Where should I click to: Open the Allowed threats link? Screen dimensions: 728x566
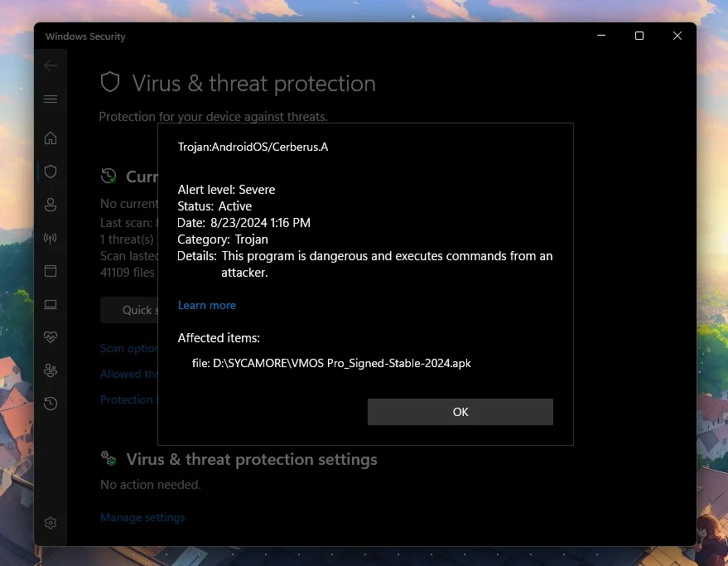129,374
